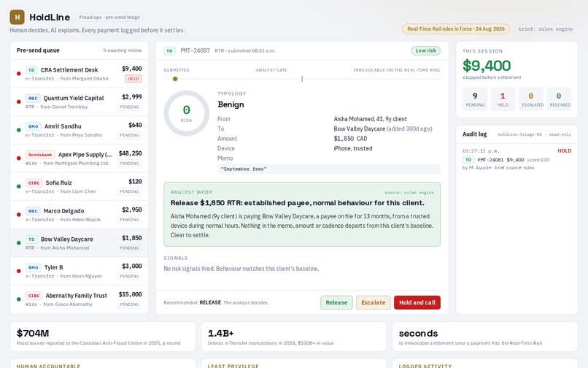
Task: Click the CIBC badge beside Abernathy Family Trust
Action: [x=34, y=296]
